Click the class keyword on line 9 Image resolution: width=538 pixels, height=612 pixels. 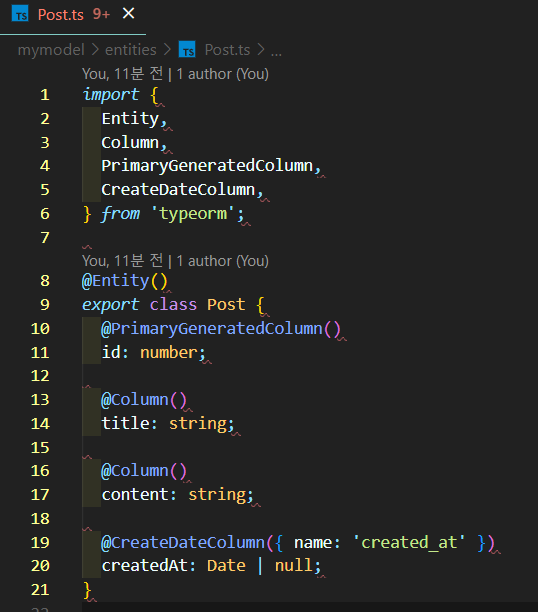(173, 304)
